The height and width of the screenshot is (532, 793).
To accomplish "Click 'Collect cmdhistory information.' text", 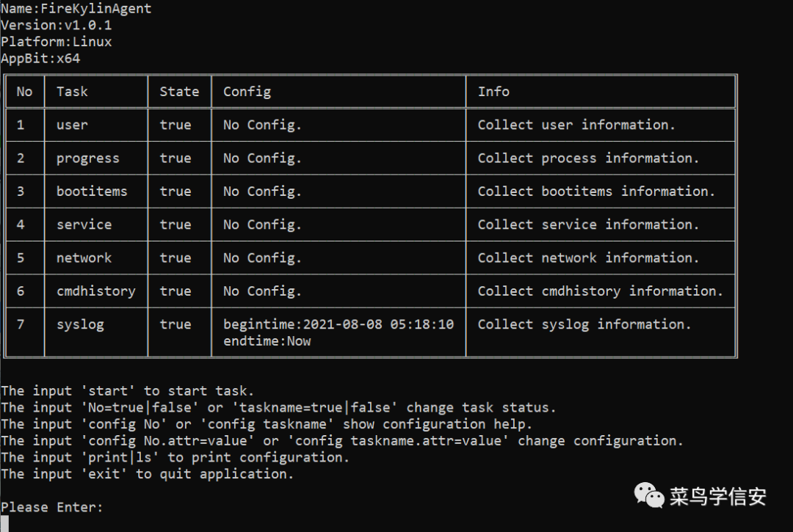I will [601, 291].
